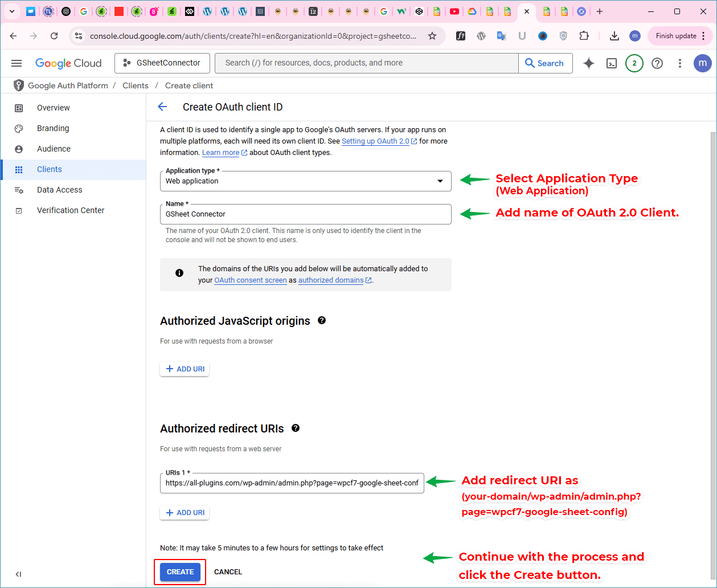Switch to the tab with number 12 icon
Image resolution: width=717 pixels, height=588 pixels.
tap(313, 11)
